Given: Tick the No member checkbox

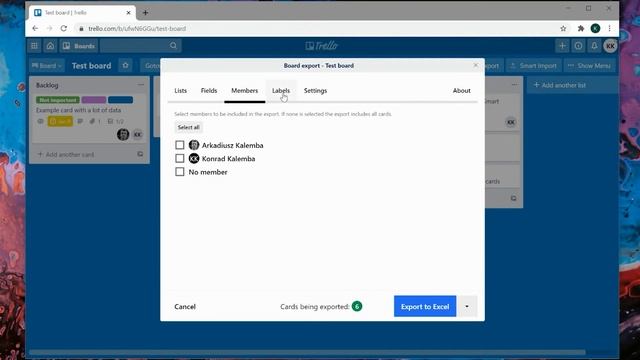Looking at the screenshot, I should point(180,172).
